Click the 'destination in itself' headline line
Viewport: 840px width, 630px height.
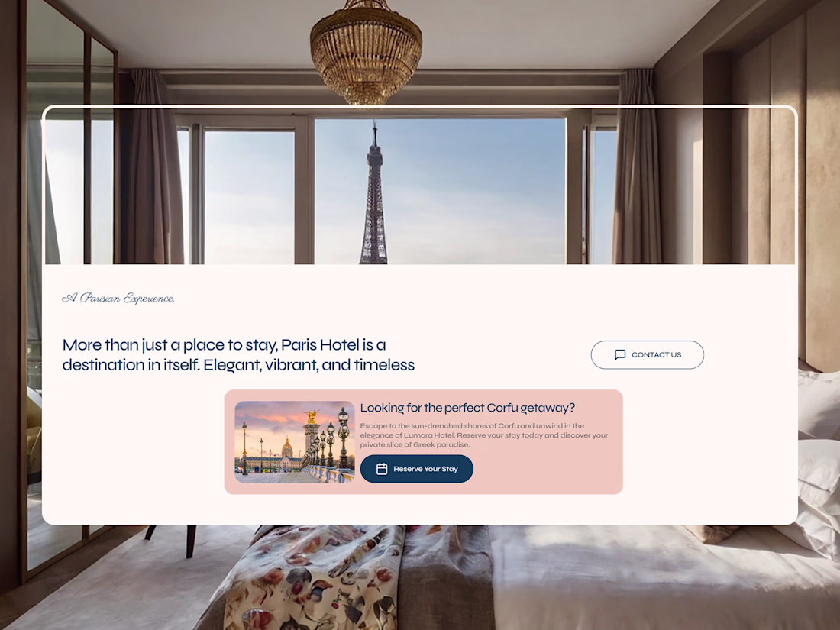pos(238,365)
